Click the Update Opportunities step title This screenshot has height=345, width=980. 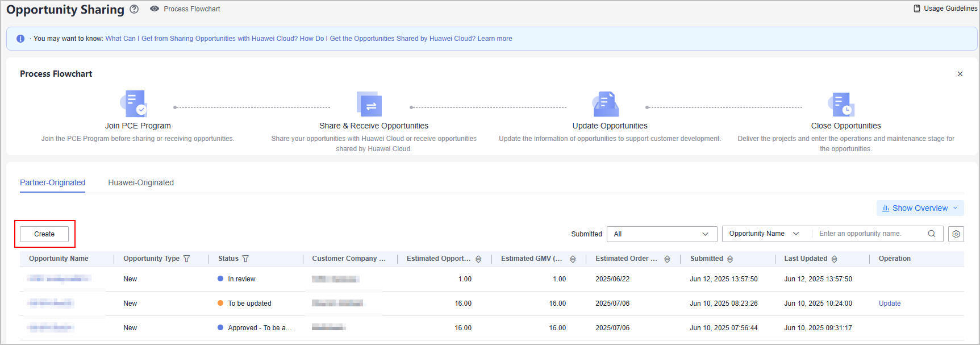coord(610,126)
